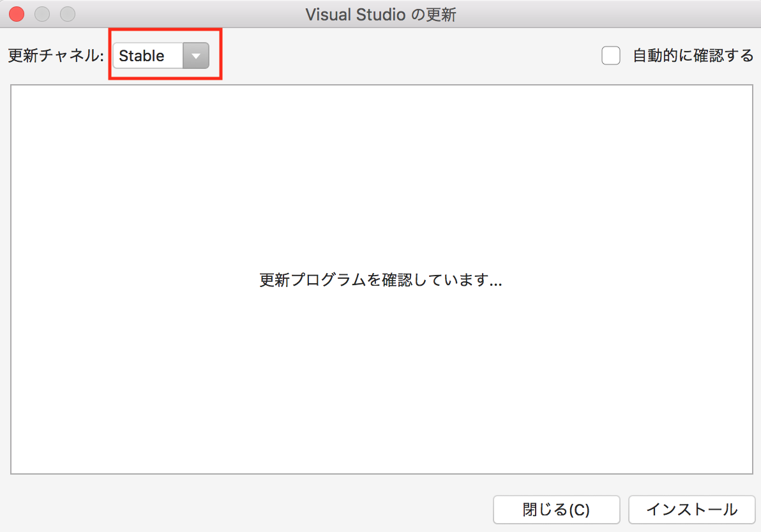The height and width of the screenshot is (532, 761).
Task: Start installation via インストール
Action: click(692, 509)
